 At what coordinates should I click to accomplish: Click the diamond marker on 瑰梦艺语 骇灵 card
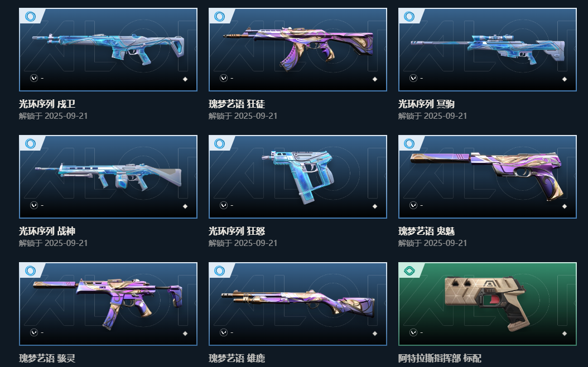coord(185,334)
